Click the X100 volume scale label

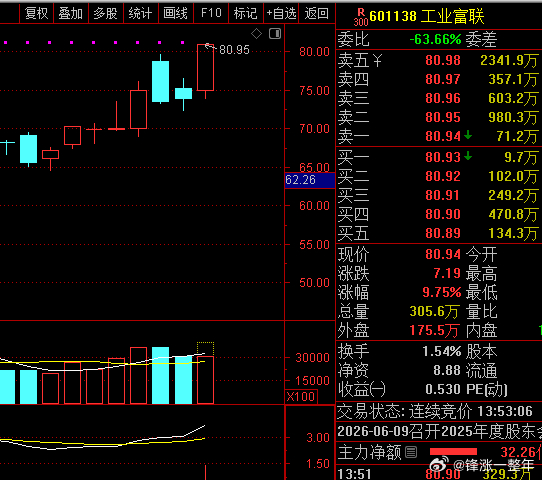click(301, 397)
